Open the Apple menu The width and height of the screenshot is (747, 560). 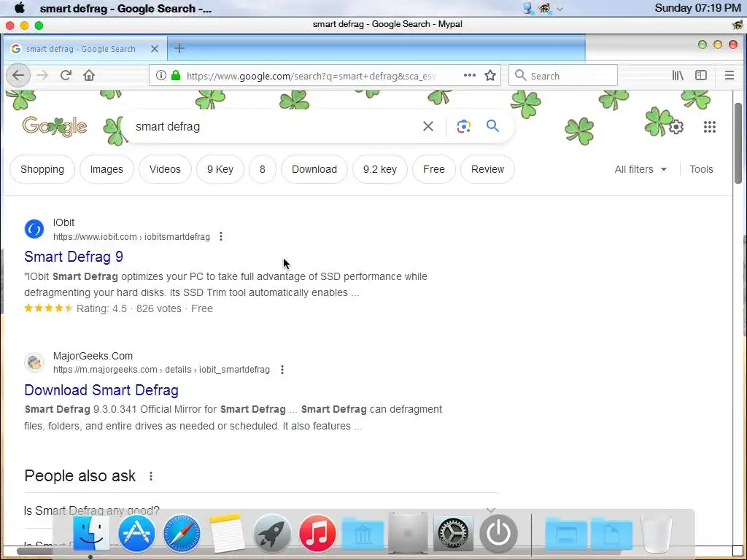[x=20, y=8]
